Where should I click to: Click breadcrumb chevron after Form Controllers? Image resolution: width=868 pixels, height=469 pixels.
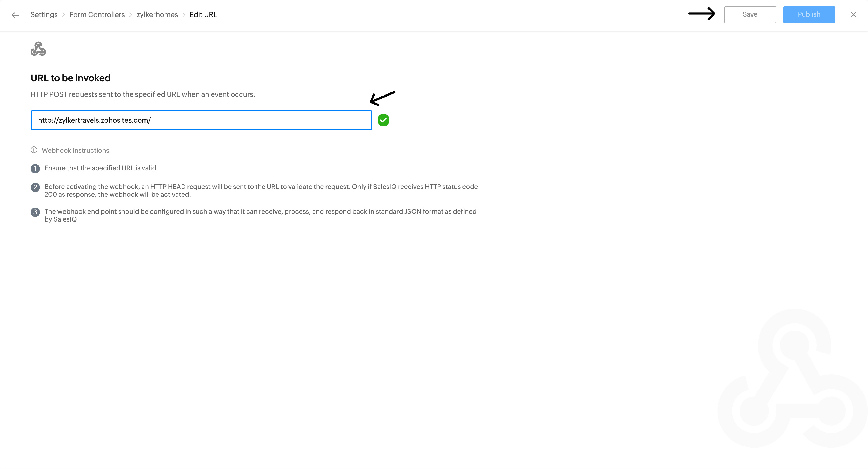click(x=131, y=15)
